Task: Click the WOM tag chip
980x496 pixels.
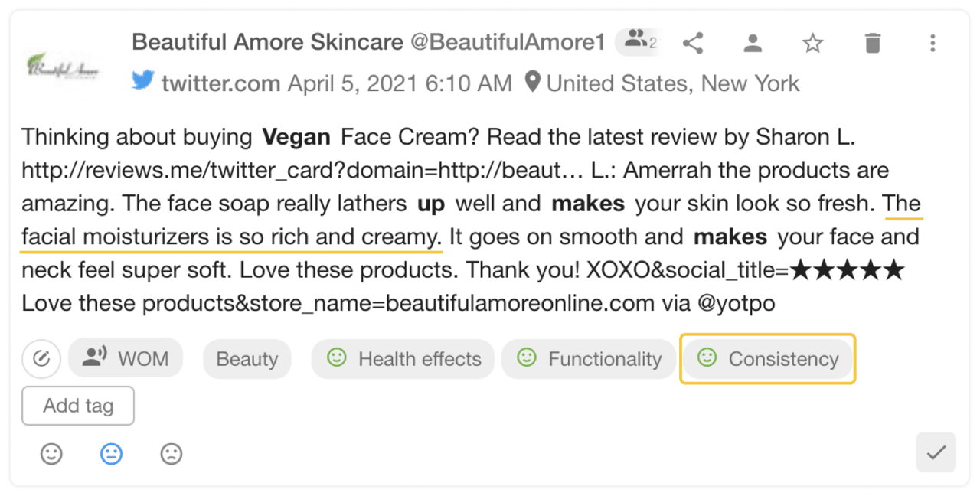Action: [x=126, y=358]
